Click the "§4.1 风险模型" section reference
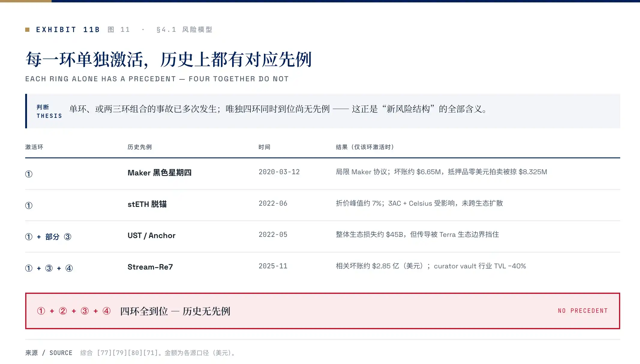The height and width of the screenshot is (364, 640). [x=184, y=30]
